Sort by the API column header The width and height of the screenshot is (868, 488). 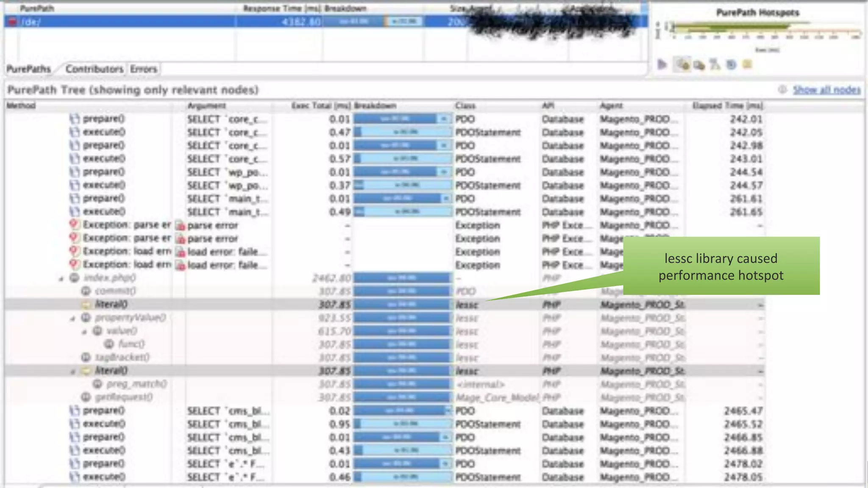[547, 105]
